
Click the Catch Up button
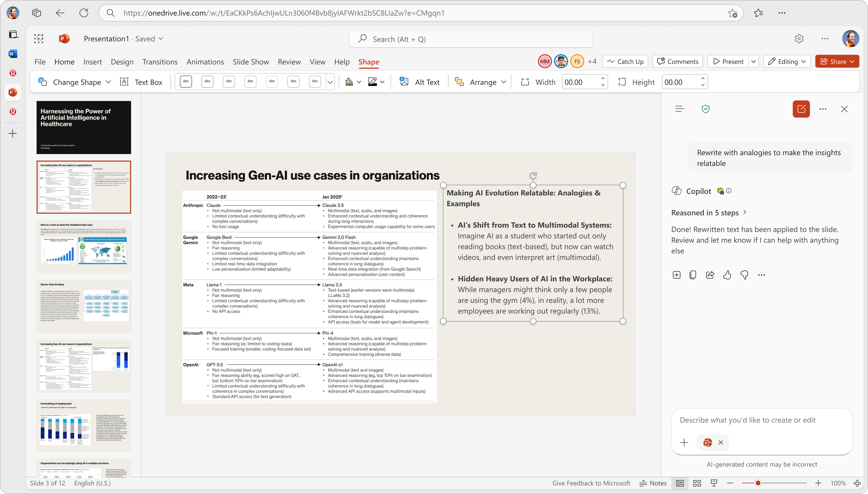click(x=625, y=61)
